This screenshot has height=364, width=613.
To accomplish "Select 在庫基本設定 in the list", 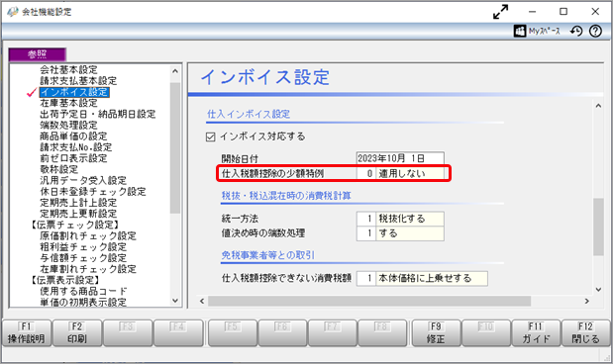I will click(68, 103).
